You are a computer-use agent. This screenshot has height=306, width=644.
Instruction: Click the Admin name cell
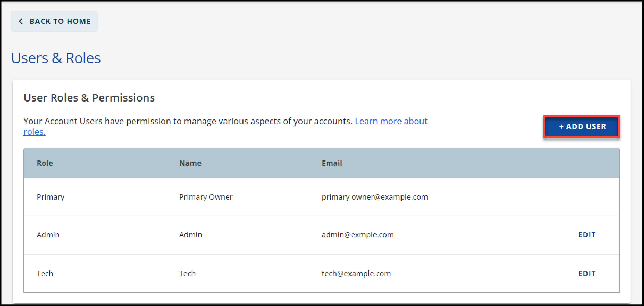pos(190,235)
